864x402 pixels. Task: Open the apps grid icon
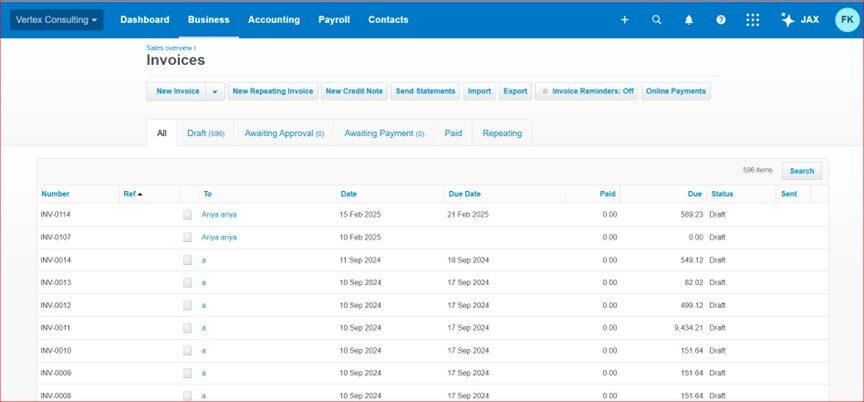[753, 20]
